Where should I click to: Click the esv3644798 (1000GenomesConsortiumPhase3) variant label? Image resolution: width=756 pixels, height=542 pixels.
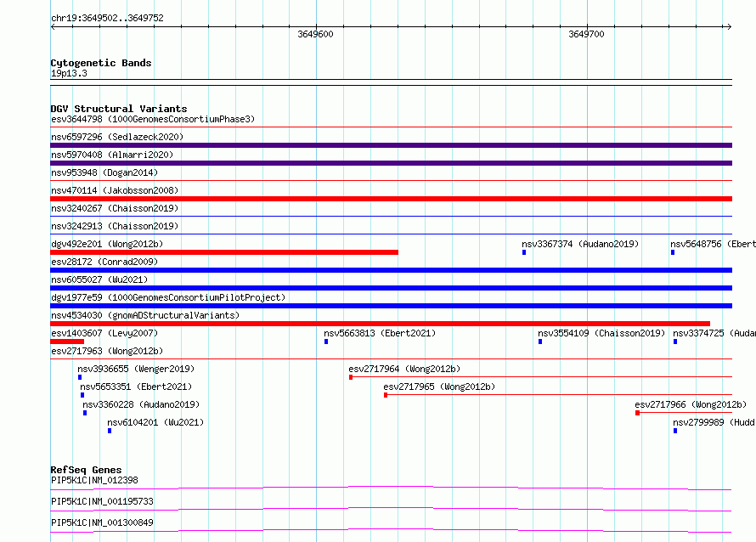click(x=153, y=119)
